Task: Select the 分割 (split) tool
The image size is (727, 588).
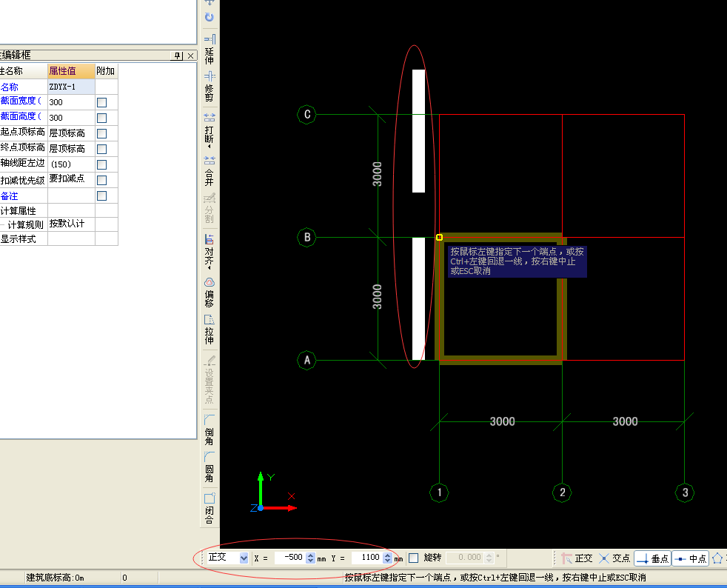Action: [x=210, y=208]
